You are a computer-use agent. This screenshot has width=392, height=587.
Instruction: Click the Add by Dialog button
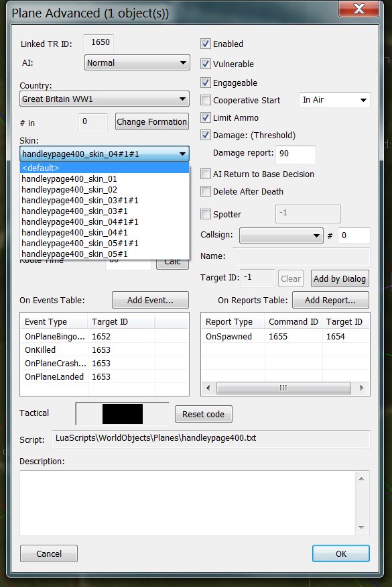(x=340, y=278)
